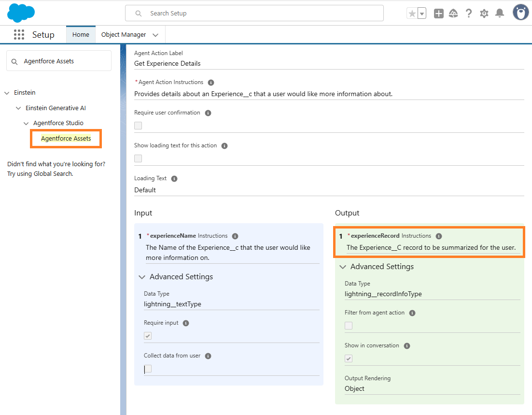Toggle Show loading text for this action checkbox

pyautogui.click(x=138, y=158)
